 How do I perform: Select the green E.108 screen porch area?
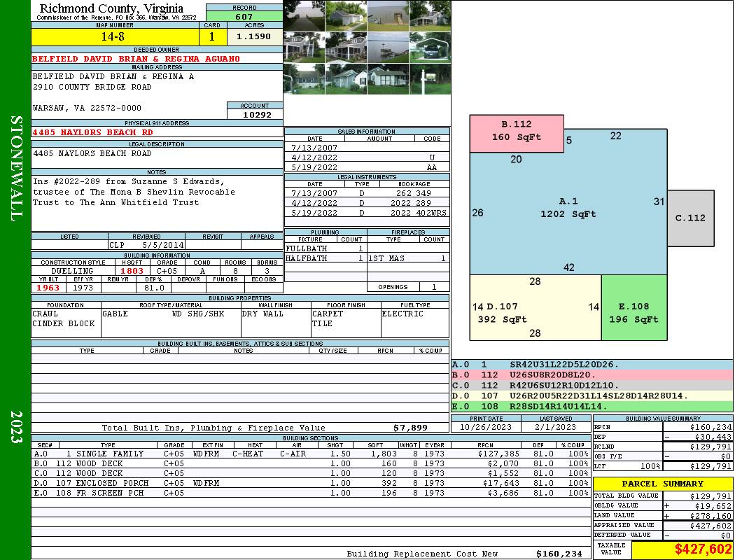pos(633,307)
